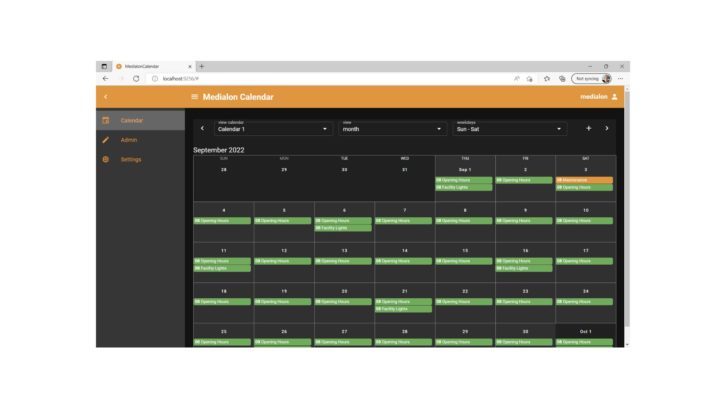Viewport: 726px width, 408px height.
Task: Click the Not syncing profile button
Action: click(592, 79)
